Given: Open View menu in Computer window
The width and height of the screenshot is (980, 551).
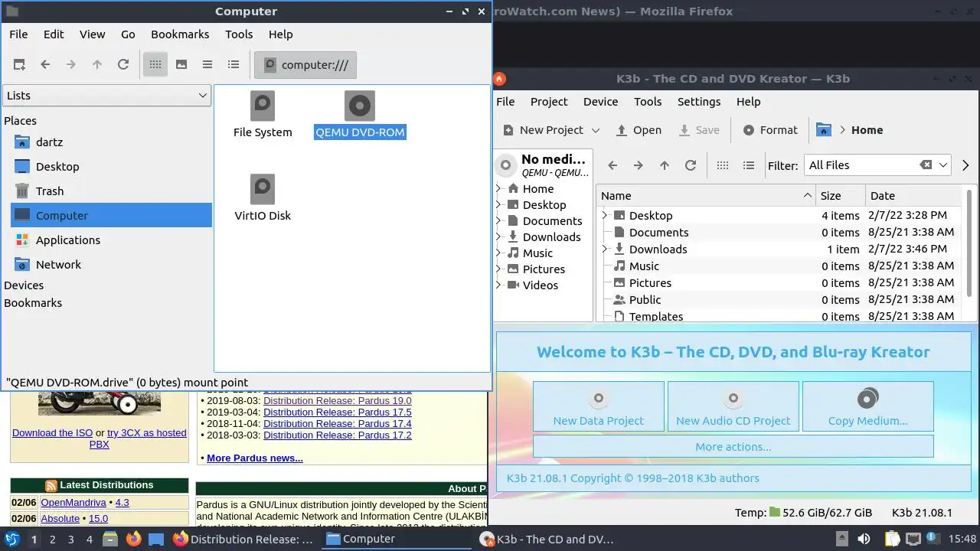Looking at the screenshot, I should [x=92, y=34].
